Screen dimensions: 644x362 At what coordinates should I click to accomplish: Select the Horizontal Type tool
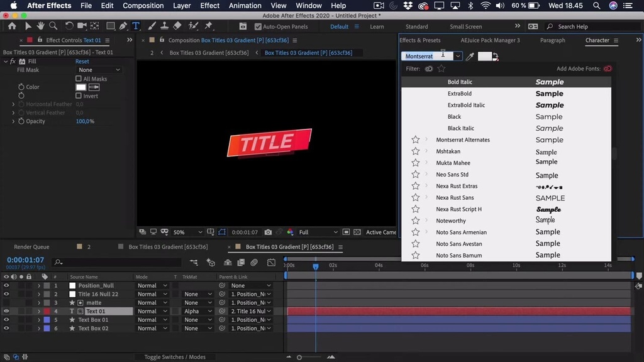coord(136,26)
